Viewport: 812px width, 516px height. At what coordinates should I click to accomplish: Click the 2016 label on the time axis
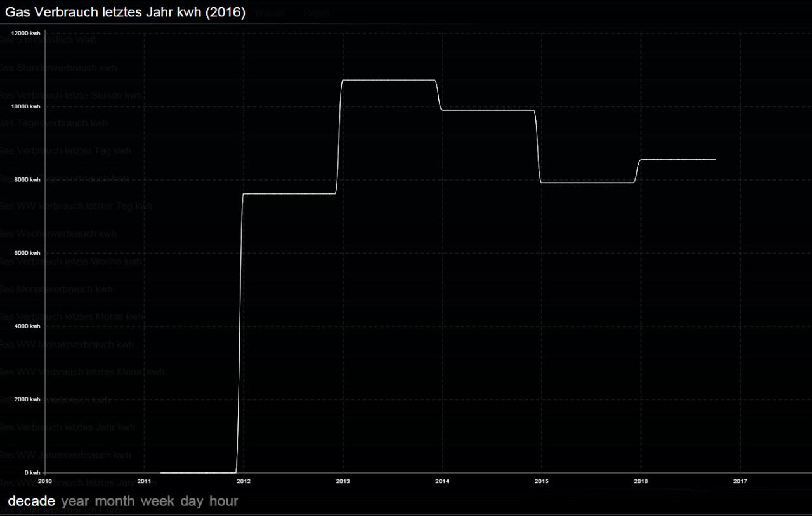(641, 481)
